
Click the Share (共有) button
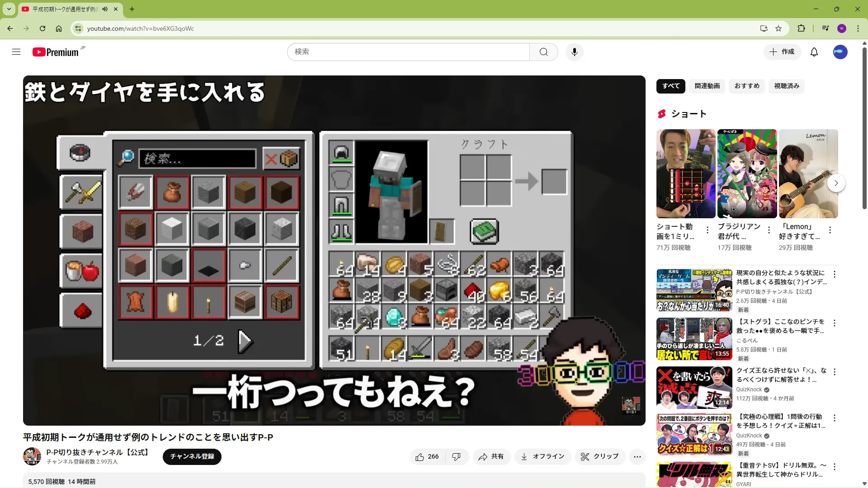(491, 457)
